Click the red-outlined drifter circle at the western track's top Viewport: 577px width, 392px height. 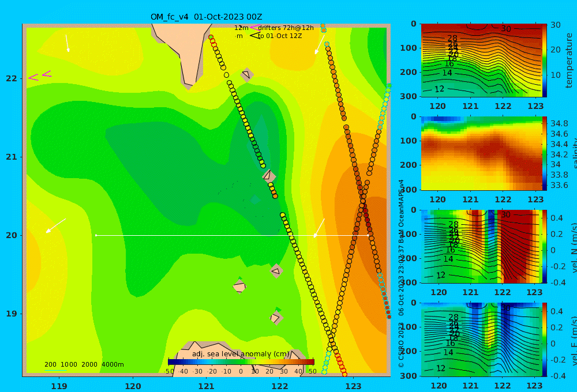211,37
